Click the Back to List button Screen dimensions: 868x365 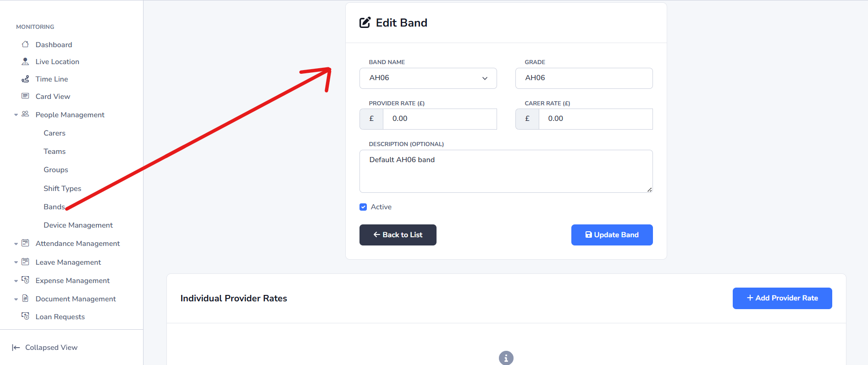click(x=398, y=235)
